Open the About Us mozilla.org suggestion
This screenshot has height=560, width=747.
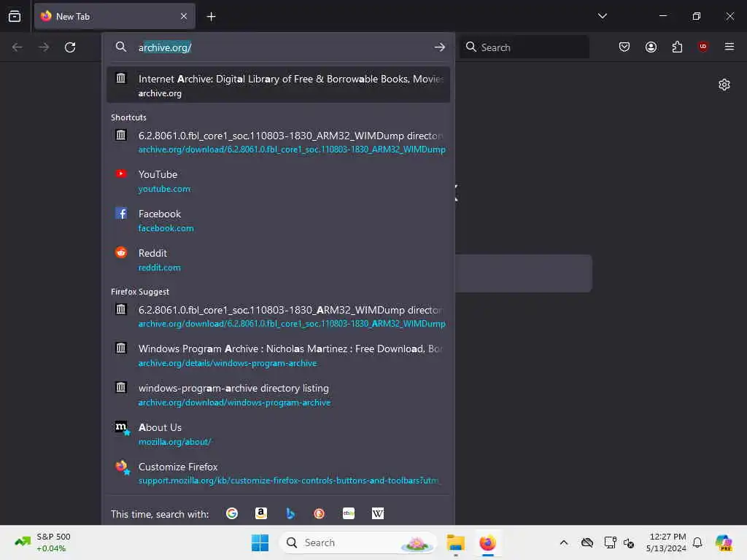pyautogui.click(x=278, y=434)
